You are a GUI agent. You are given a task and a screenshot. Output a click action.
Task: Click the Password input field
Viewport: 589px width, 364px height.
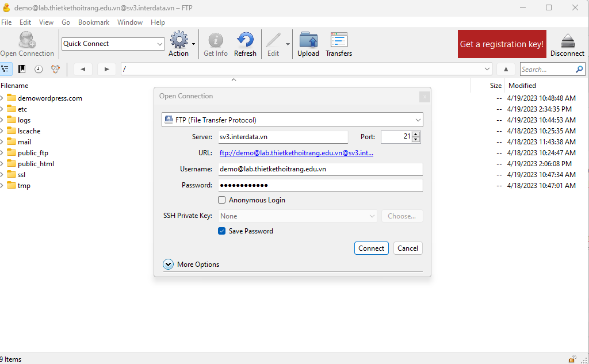(320, 185)
